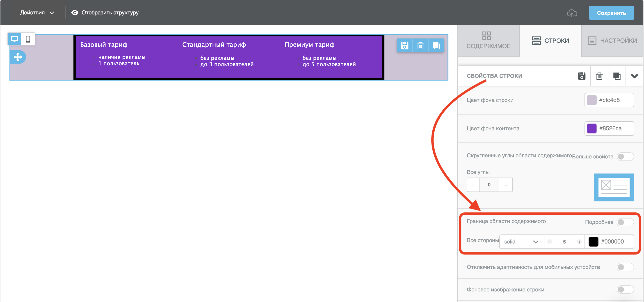Click the cloud upload icon
Viewport: 644px width, 302px height.
pyautogui.click(x=572, y=13)
